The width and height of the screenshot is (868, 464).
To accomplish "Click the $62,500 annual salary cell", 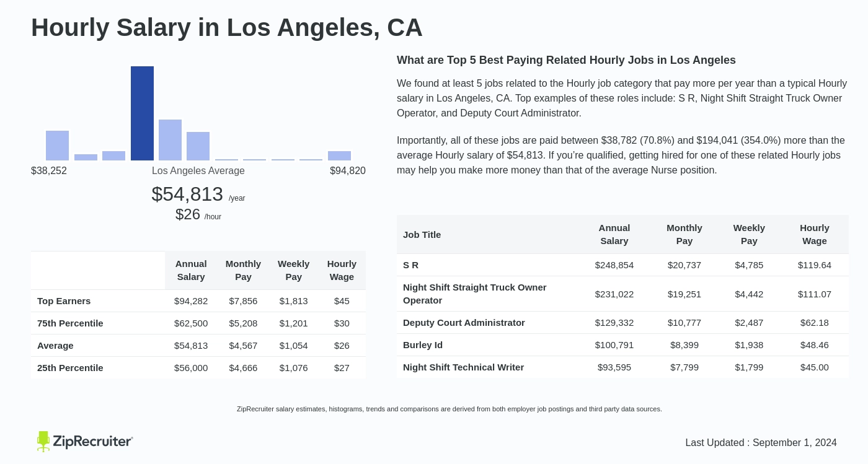I will point(191,323).
